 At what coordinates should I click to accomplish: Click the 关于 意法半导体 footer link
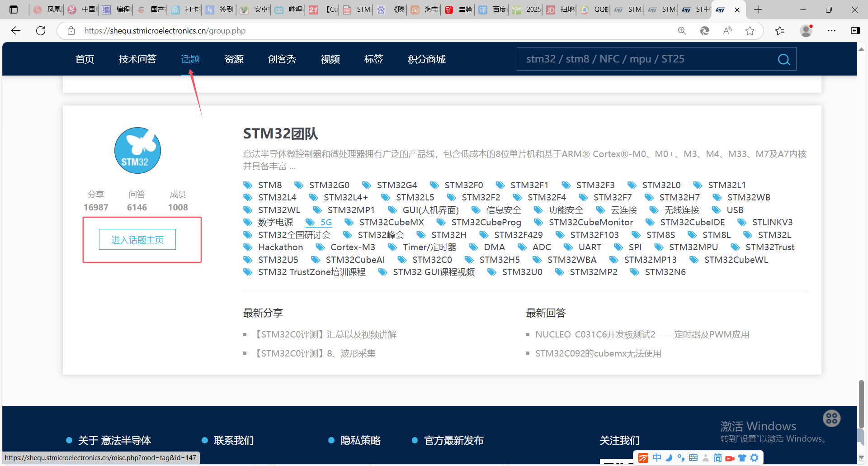pos(114,440)
